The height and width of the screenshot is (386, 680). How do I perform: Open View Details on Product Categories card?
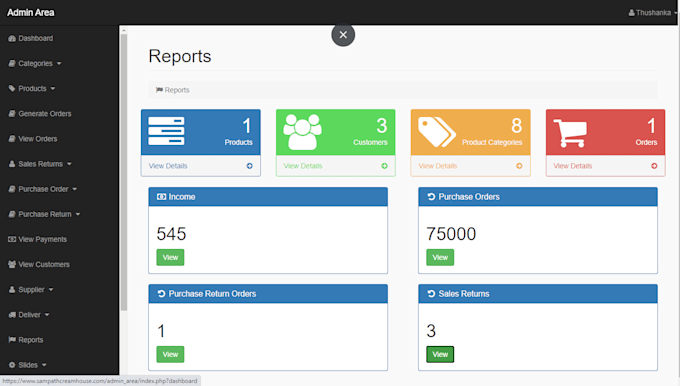(438, 166)
